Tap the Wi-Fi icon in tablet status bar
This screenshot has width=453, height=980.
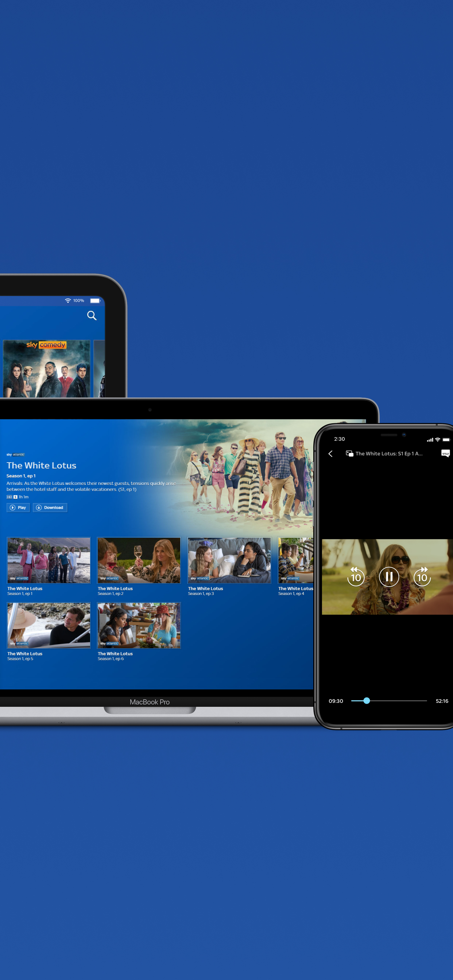tap(68, 300)
